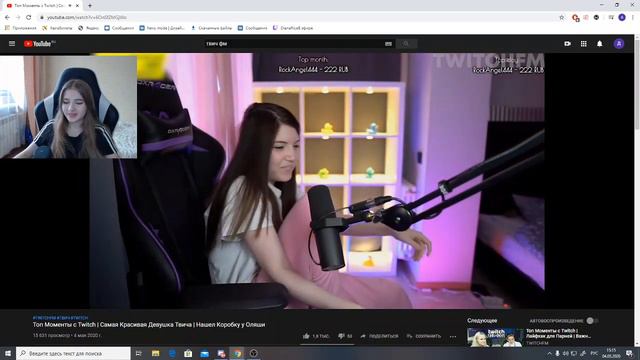Image resolution: width=640 pixels, height=360 pixels.
Task: Open the on-screen keyboard in search box
Action: pyautogui.click(x=388, y=44)
